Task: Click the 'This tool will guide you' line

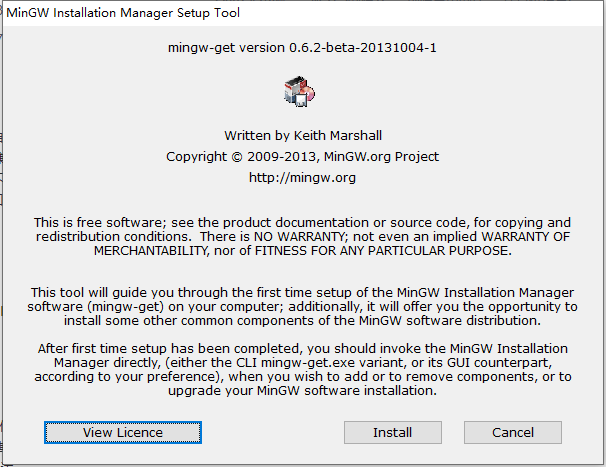Action: pos(302,293)
